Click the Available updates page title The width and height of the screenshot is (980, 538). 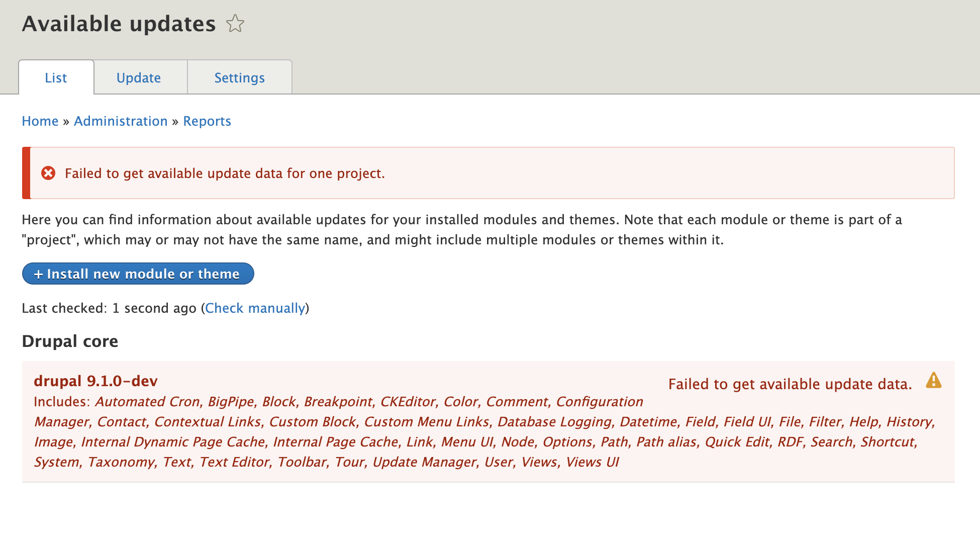coord(119,24)
